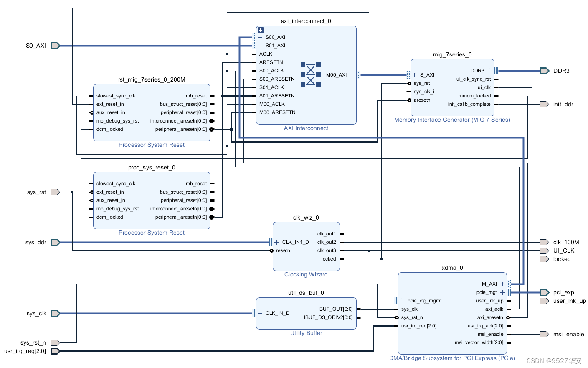This screenshot has height=368, width=588.
Task: Click the Clocking Wizard label
Action: click(x=306, y=274)
